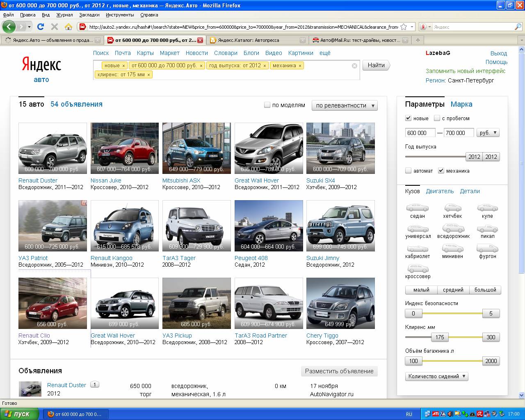Click the 'RU' language indicator in taskbar
Image resolution: width=525 pixels, height=420 pixels.
[409, 414]
